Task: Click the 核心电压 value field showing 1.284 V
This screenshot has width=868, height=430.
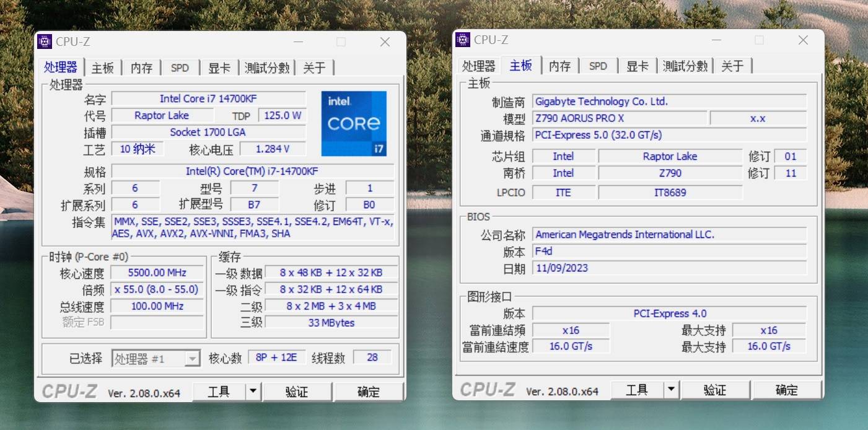Action: 274,148
